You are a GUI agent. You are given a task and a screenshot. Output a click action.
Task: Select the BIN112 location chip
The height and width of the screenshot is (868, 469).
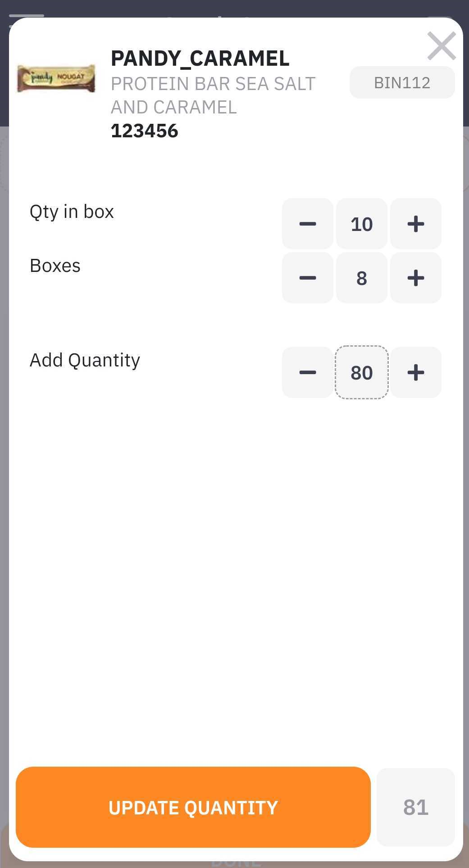pos(402,82)
